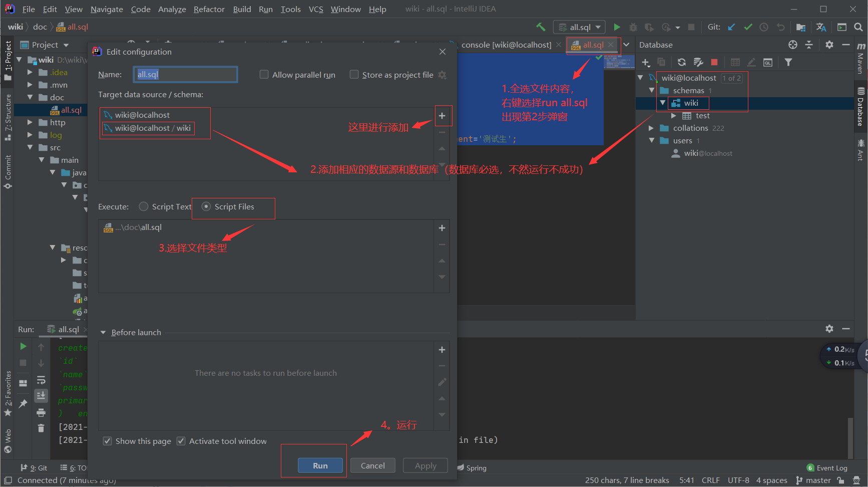This screenshot has height=487, width=868.
Task: Click the Run button in dialog
Action: 320,465
